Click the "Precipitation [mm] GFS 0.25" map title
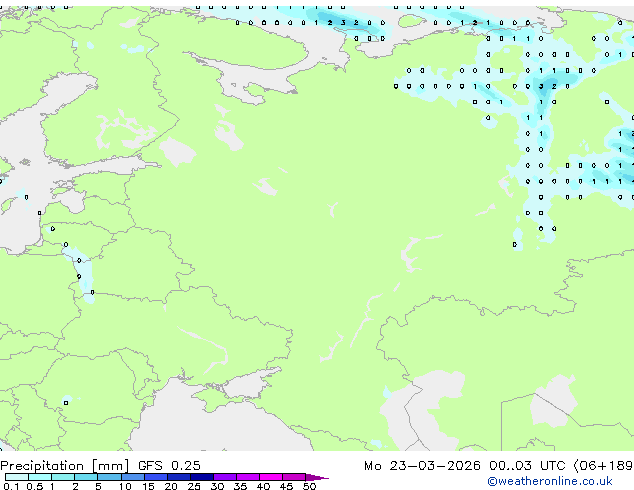The height and width of the screenshot is (490, 634). tap(100, 466)
